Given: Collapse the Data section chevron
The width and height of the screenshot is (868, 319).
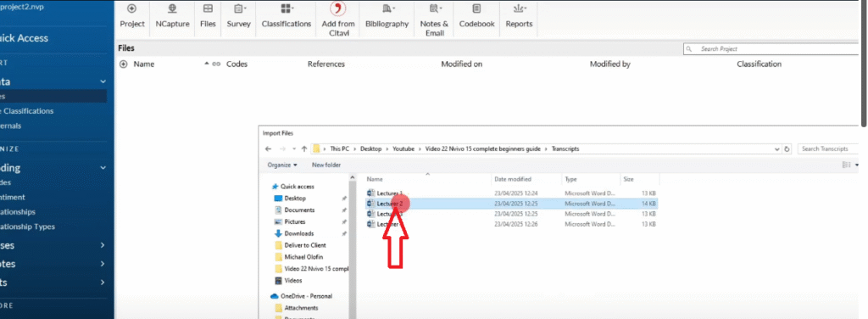Looking at the screenshot, I should pos(103,81).
